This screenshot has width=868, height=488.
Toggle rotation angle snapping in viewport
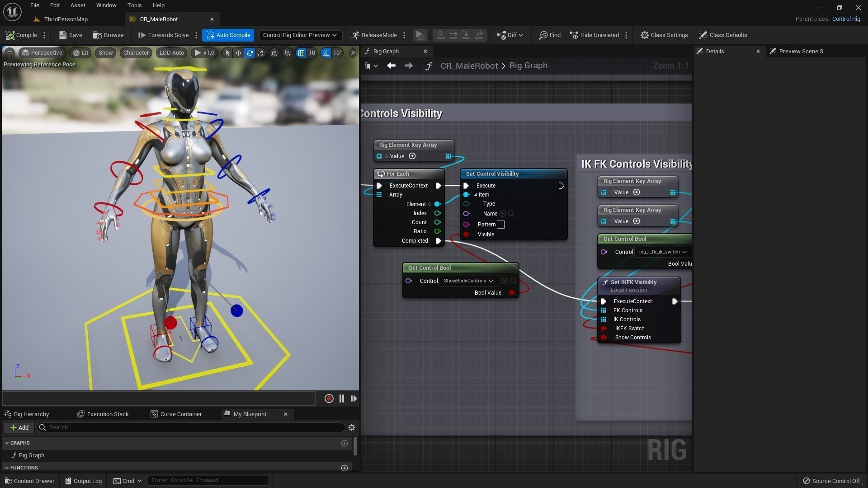pyautogui.click(x=326, y=53)
